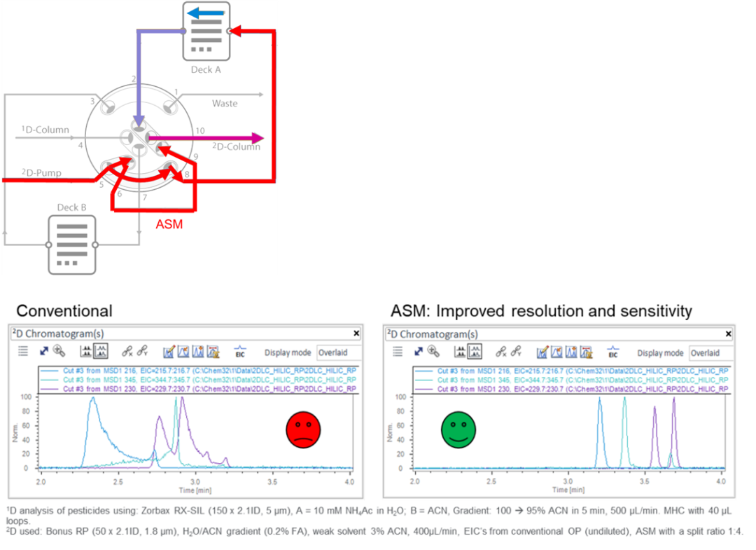Toggle separate signals view in Conventional panel

pos(86,351)
